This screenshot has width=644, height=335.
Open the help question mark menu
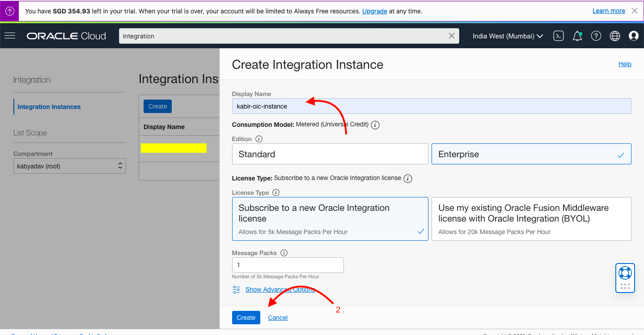[x=596, y=36]
